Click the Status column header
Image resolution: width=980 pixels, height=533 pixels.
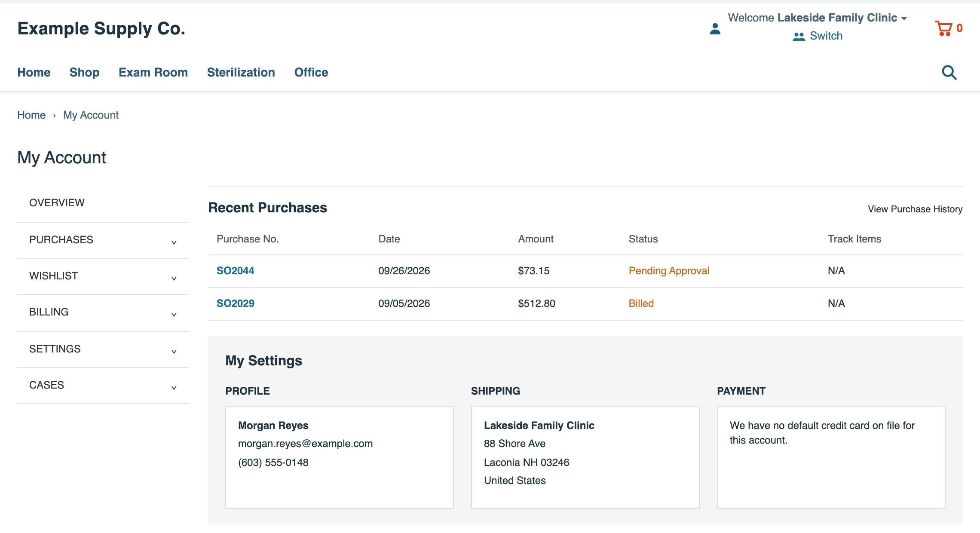coord(643,239)
